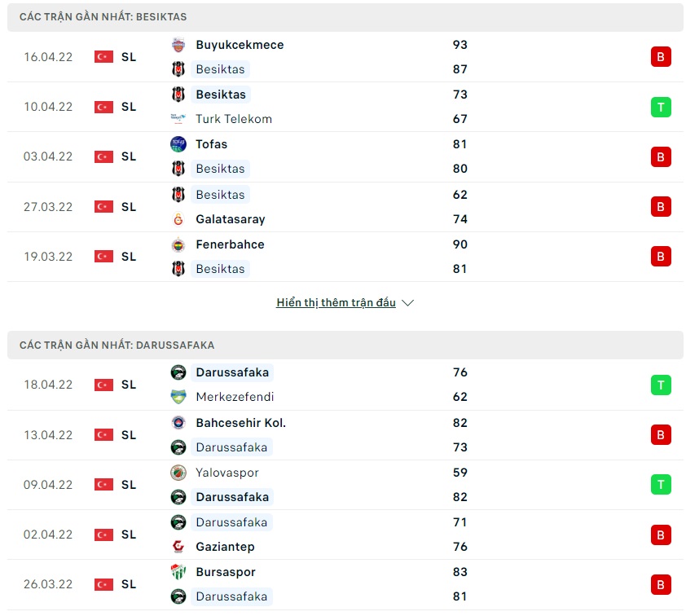This screenshot has height=616, width=686.
Task: Click the Turkish flag on the 03.04.22 row
Action: [x=103, y=156]
